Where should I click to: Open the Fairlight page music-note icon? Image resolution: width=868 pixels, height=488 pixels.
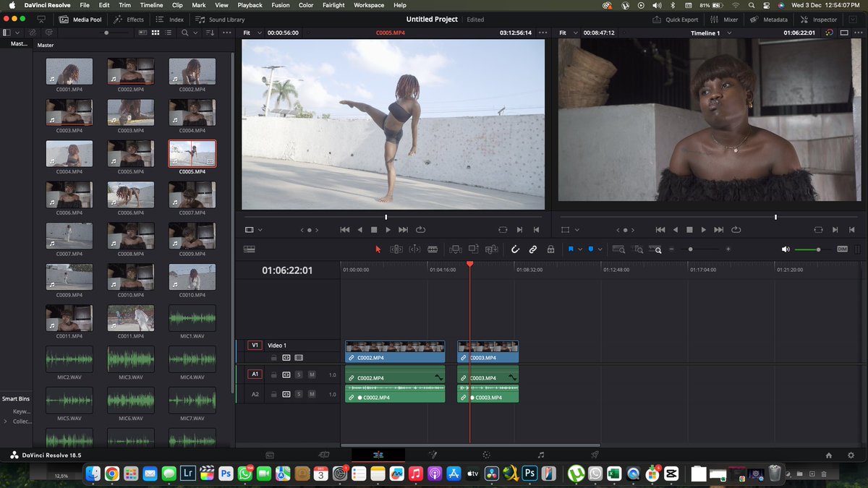point(540,455)
